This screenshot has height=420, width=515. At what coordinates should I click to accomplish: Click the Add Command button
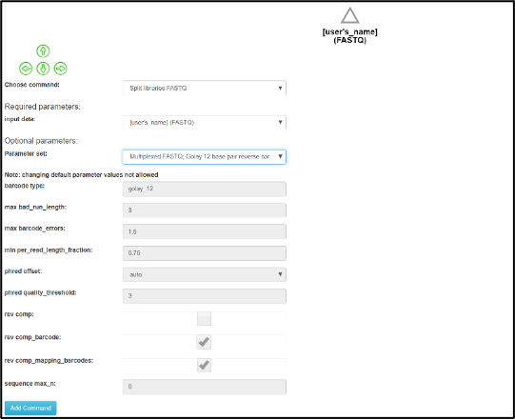tap(30, 409)
